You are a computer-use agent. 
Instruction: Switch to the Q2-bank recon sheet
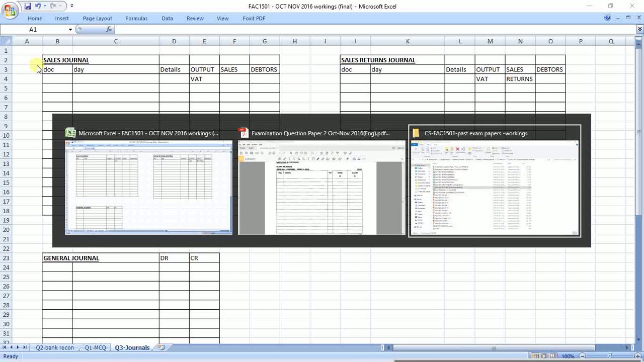pos(54,347)
